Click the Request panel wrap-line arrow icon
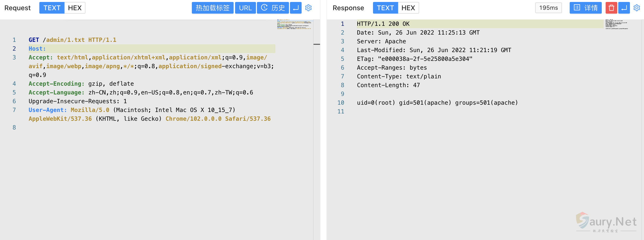The width and height of the screenshot is (644, 240). [296, 8]
